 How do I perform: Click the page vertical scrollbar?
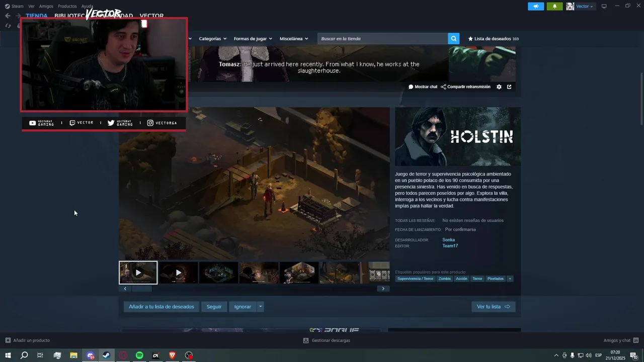pos(641,99)
